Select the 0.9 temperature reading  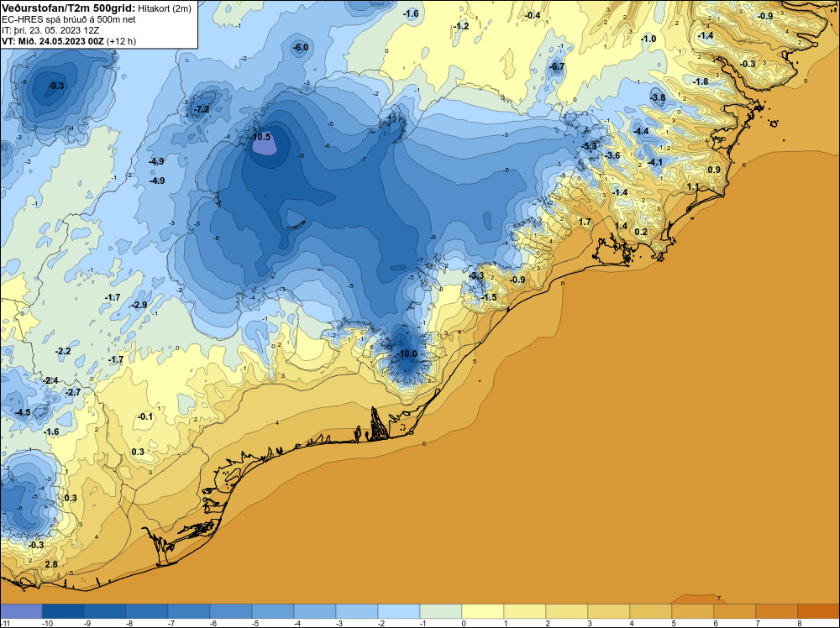click(x=714, y=170)
